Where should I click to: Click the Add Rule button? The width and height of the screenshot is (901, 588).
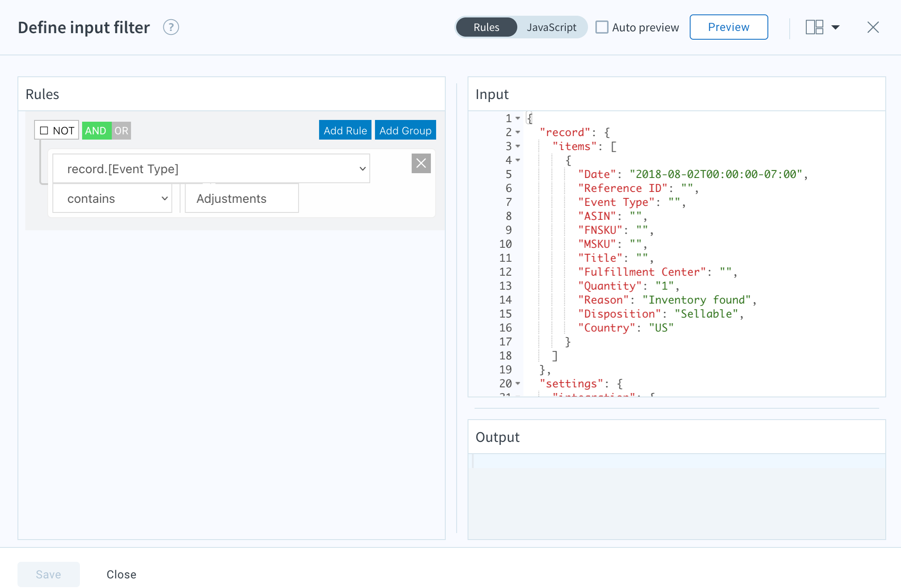[x=345, y=130]
